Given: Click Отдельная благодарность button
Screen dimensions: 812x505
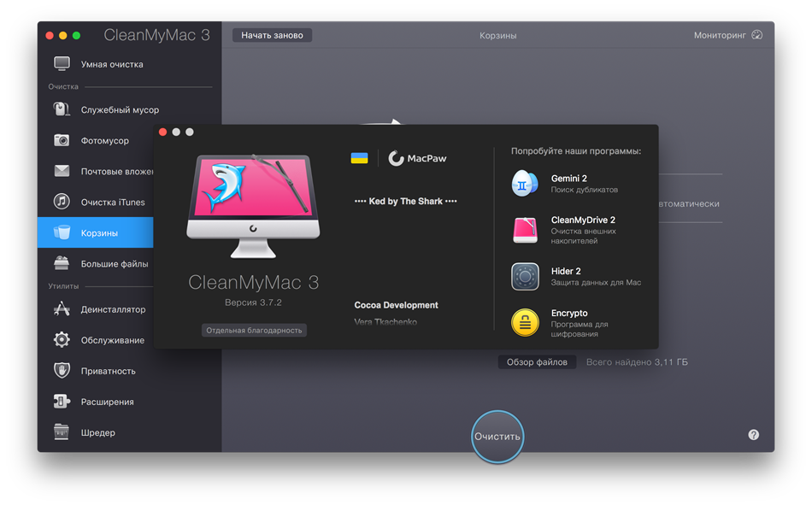Looking at the screenshot, I should [x=254, y=331].
